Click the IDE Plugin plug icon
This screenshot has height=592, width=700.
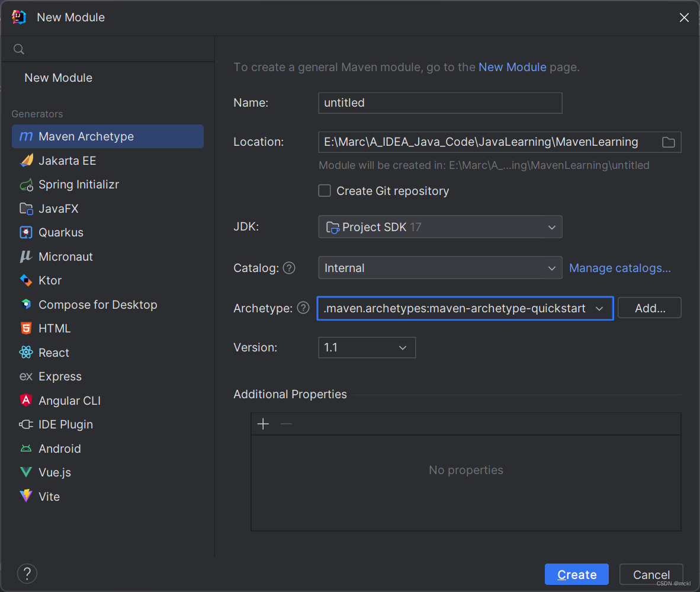tap(26, 424)
